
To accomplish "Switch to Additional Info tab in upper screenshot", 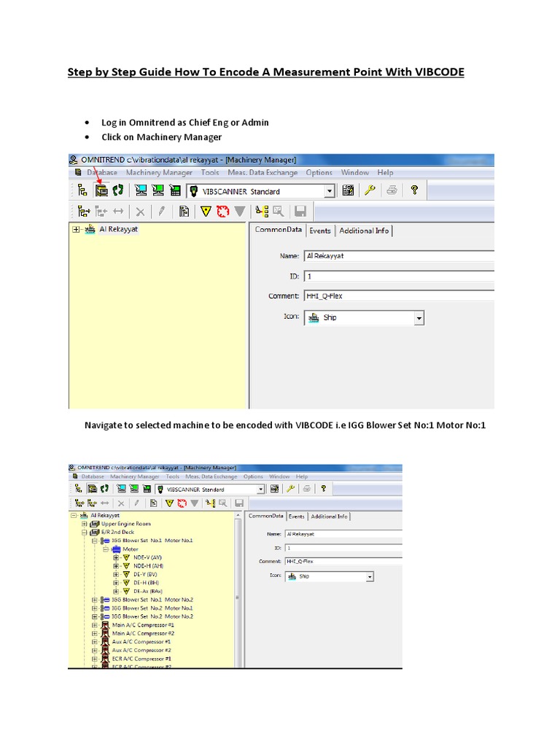I will pos(364,231).
